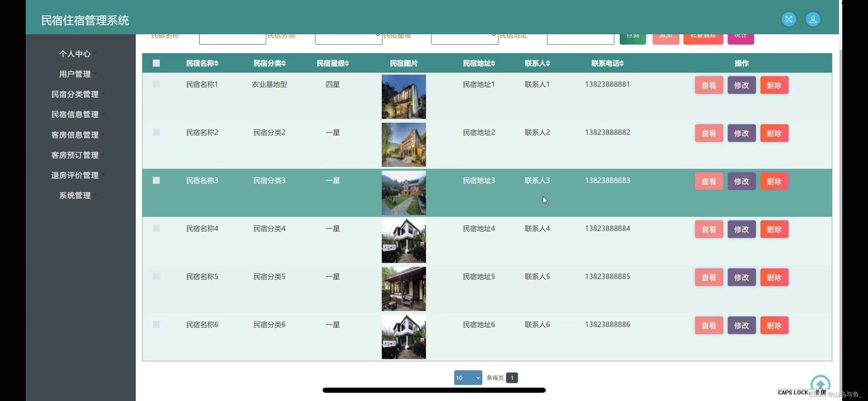Open the thumbnail image of 民宿名称3
The image size is (868, 401).
pyautogui.click(x=403, y=193)
